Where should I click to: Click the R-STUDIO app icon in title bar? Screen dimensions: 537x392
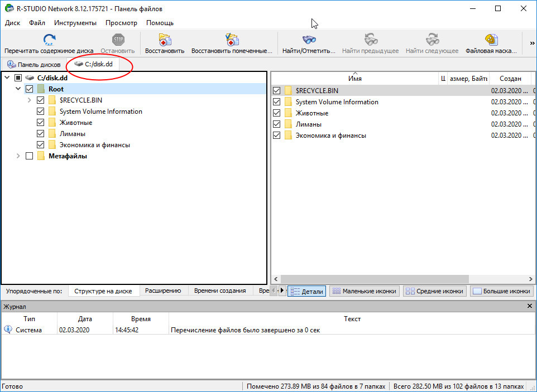[x=9, y=8]
